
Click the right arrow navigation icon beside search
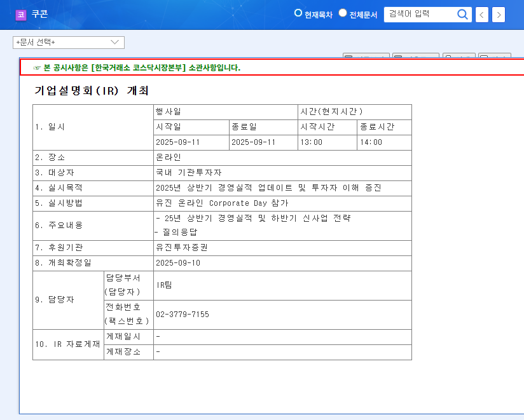click(498, 14)
